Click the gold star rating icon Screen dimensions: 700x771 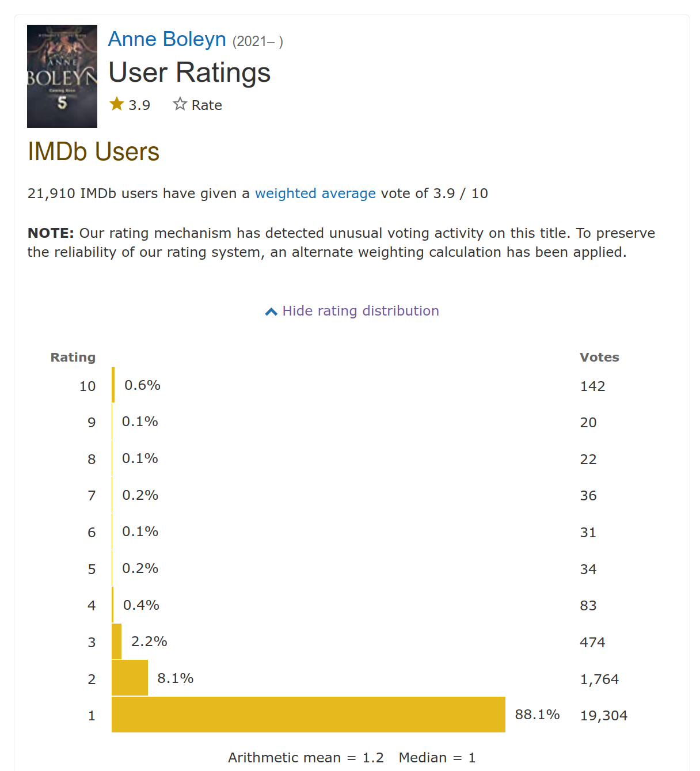tap(117, 104)
